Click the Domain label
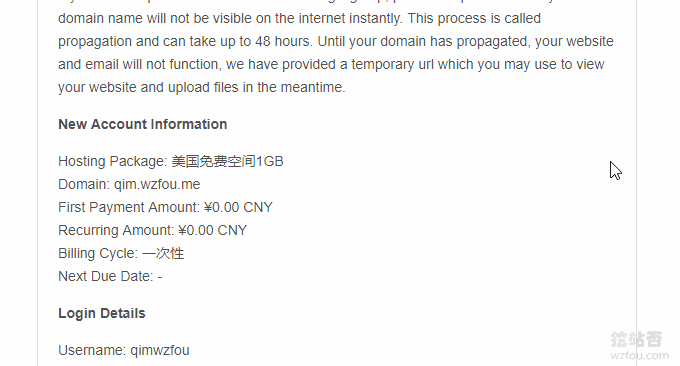The image size is (680, 366). click(x=84, y=184)
